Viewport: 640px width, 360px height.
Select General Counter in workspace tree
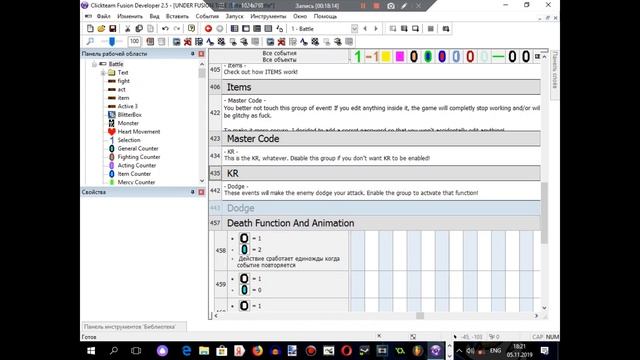pos(138,149)
